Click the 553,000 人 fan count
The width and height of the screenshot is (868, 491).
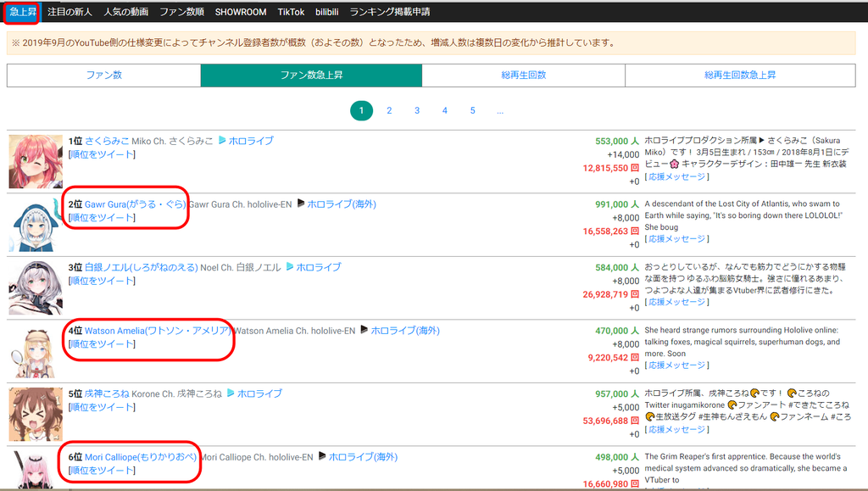[617, 141]
